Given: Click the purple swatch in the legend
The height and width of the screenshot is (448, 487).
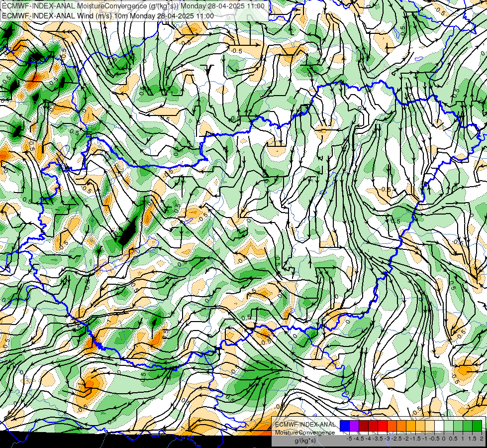Looking at the screenshot, I should coord(354,426).
